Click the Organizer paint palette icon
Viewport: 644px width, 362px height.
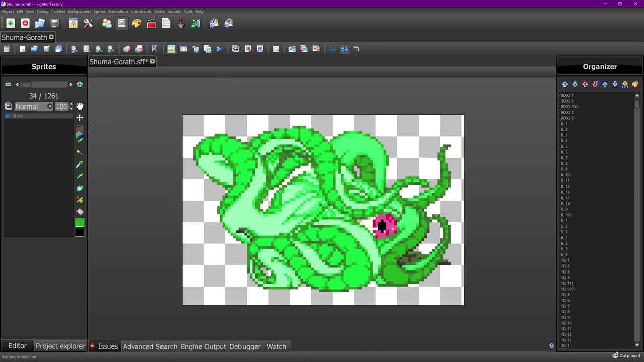click(635, 84)
